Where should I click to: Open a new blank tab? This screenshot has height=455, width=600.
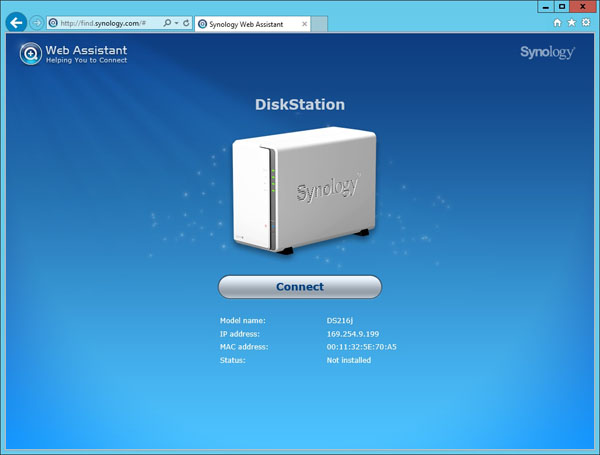click(319, 24)
